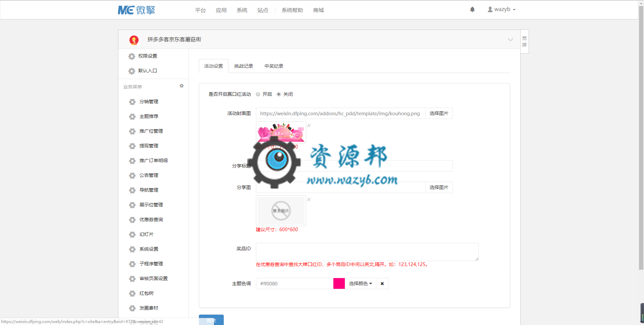Select the 关闭 radio button
This screenshot has width=644, height=325.
tap(279, 94)
